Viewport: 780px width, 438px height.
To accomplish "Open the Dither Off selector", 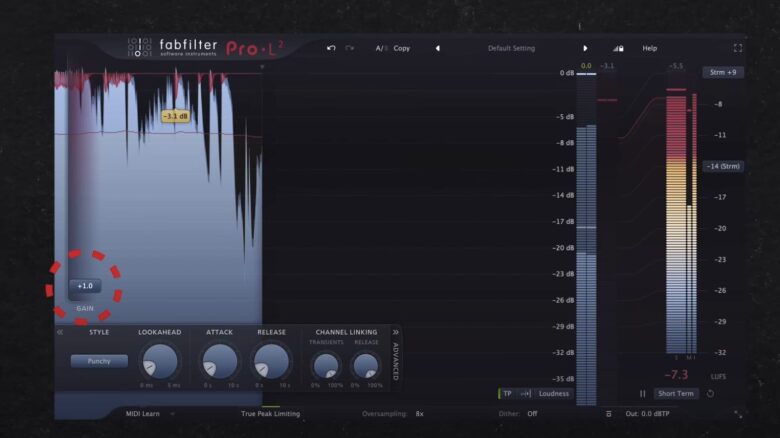I will tap(518, 414).
